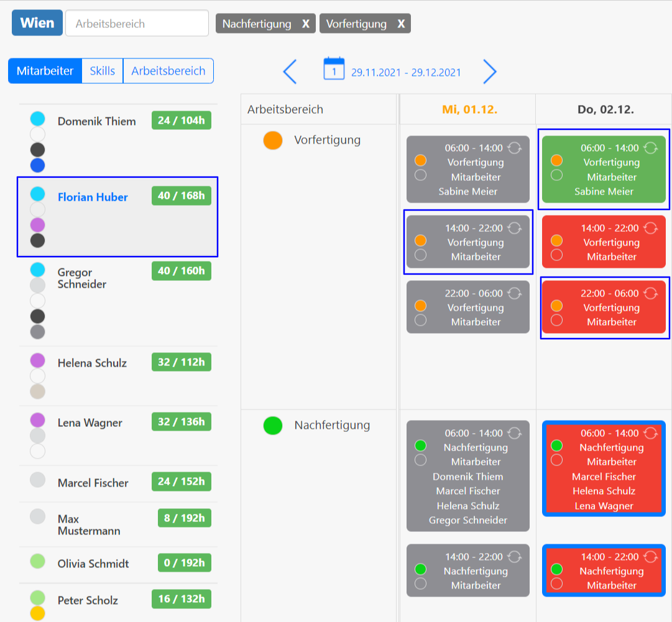Click the date range 29.11.2021 - 29.12.2021 link
Image resolution: width=672 pixels, height=622 pixels.
406,73
